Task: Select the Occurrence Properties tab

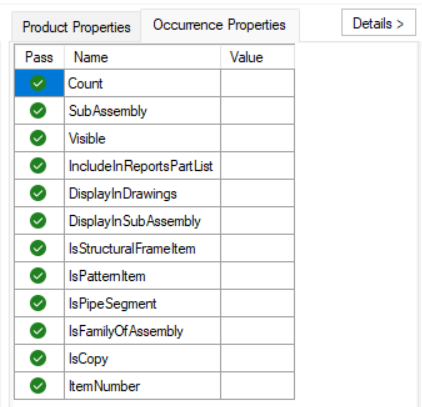Action: (220, 25)
